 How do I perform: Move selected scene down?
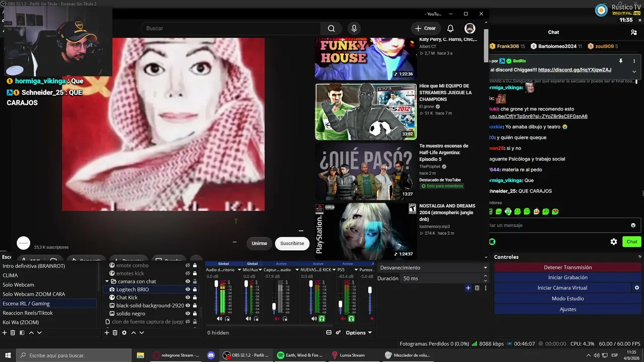pos(39,333)
